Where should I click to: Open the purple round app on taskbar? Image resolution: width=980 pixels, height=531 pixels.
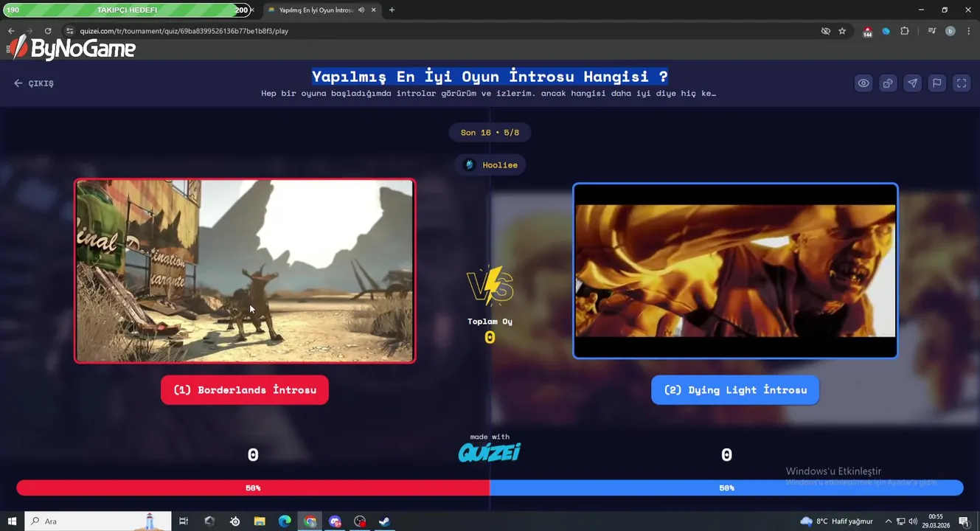tap(336, 521)
